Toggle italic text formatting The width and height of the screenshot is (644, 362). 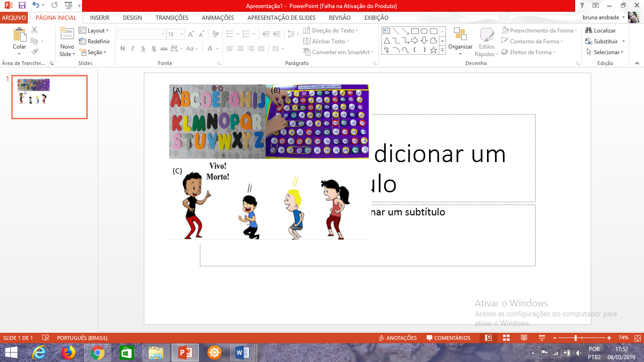[x=132, y=49]
